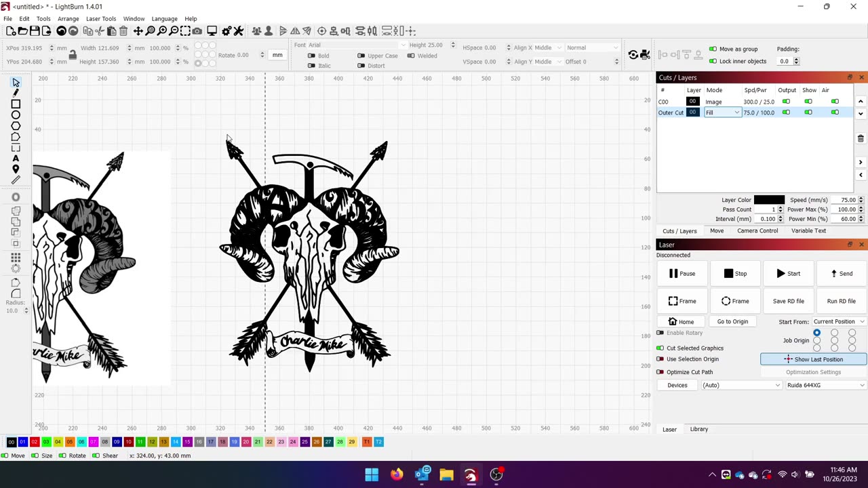Click the black Layer Color swatch
Viewport: 868px width, 488px height.
click(x=769, y=200)
